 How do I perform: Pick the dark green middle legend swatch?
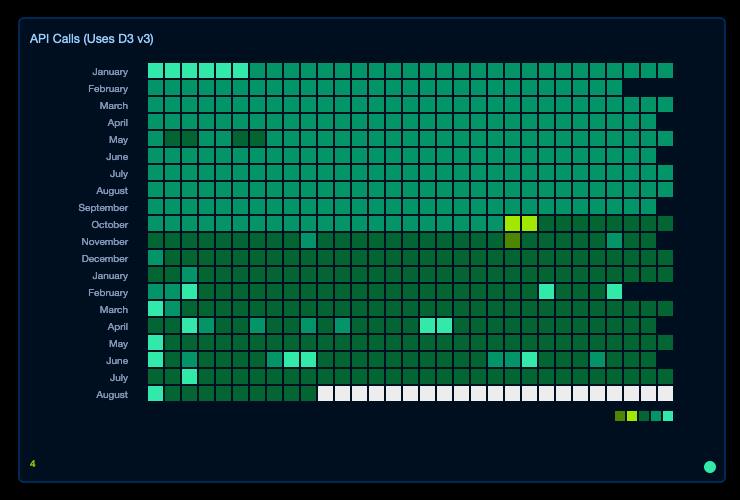(x=644, y=416)
